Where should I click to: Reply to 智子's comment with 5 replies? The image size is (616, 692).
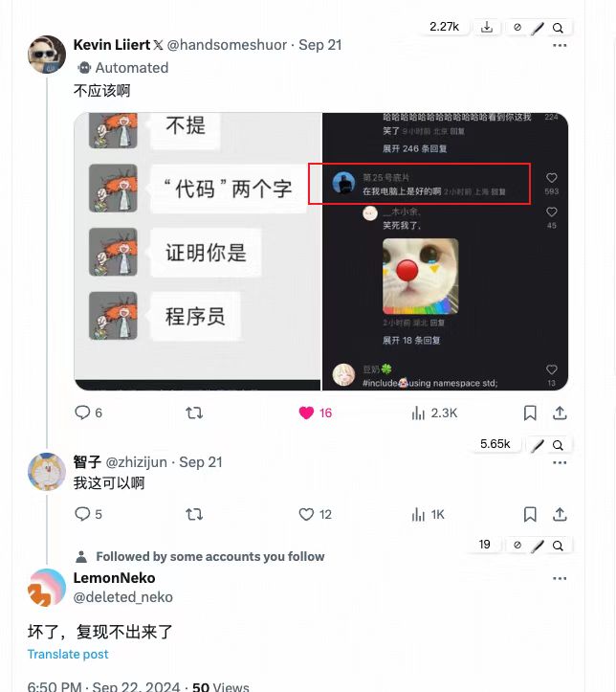88,514
